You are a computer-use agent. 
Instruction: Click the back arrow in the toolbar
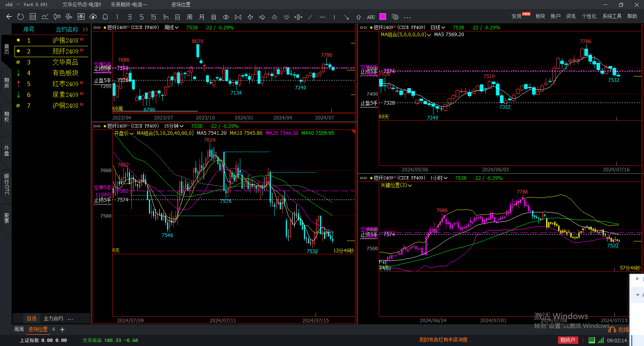pos(9,17)
